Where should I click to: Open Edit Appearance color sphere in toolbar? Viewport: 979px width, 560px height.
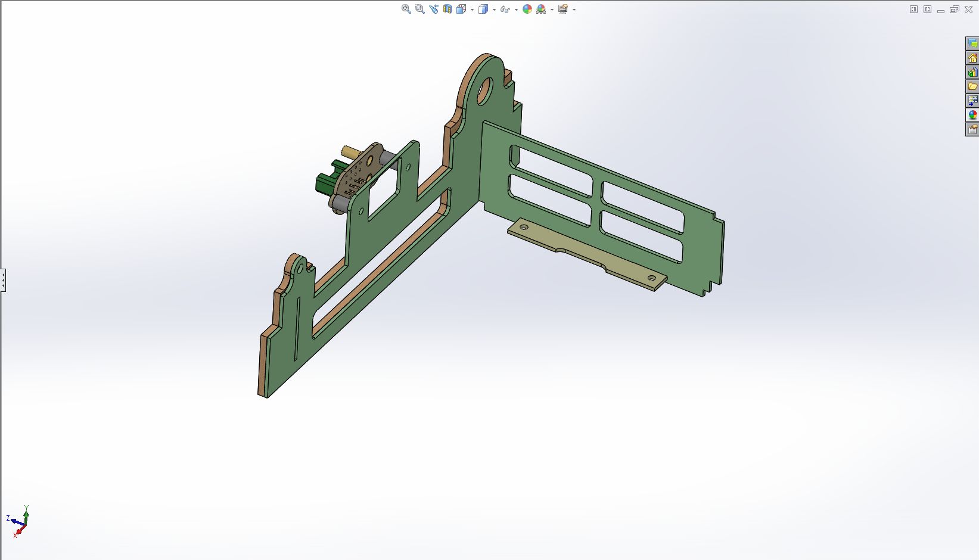click(x=527, y=9)
